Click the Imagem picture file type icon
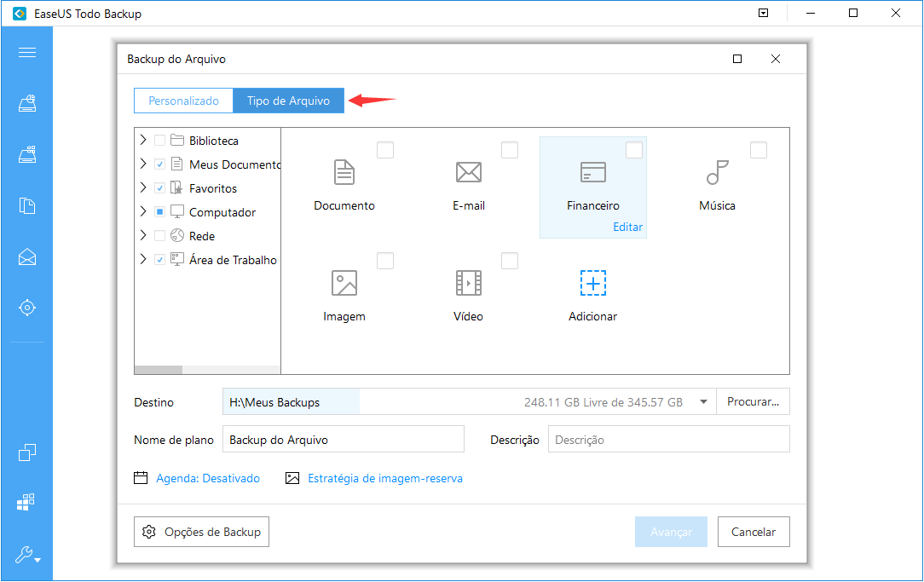Screen dimensions: 924x582 point(344,283)
